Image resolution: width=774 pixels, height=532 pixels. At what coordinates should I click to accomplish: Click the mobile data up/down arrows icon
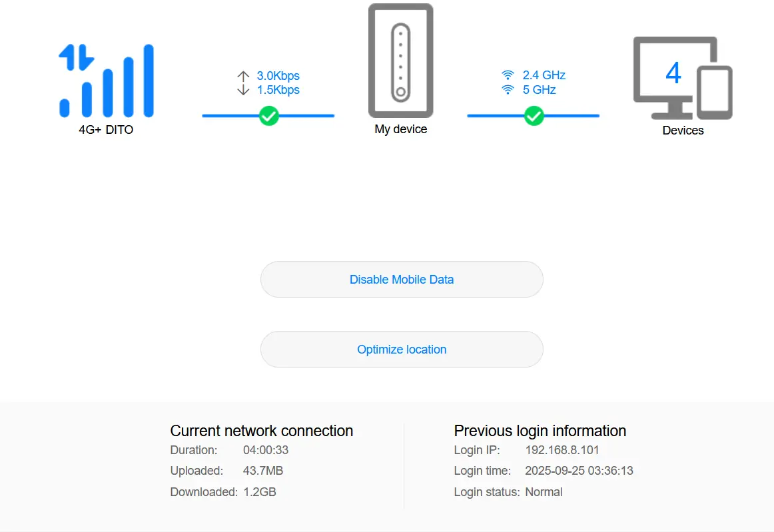point(76,57)
